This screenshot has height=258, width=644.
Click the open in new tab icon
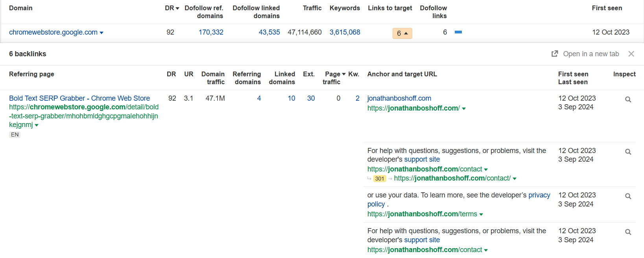click(555, 54)
